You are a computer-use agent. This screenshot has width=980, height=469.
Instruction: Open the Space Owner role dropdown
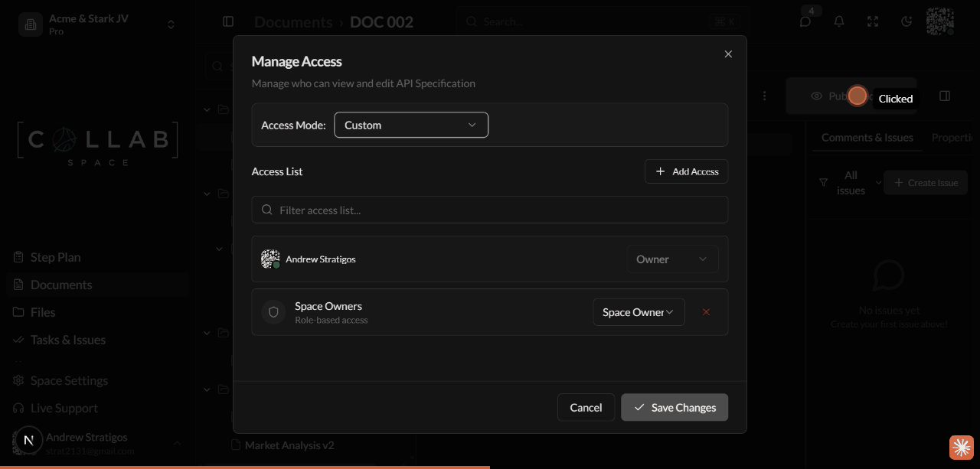[x=639, y=312]
